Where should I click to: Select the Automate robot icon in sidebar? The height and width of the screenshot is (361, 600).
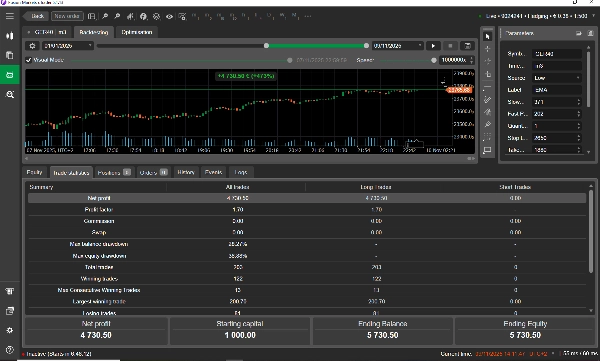[x=10, y=75]
